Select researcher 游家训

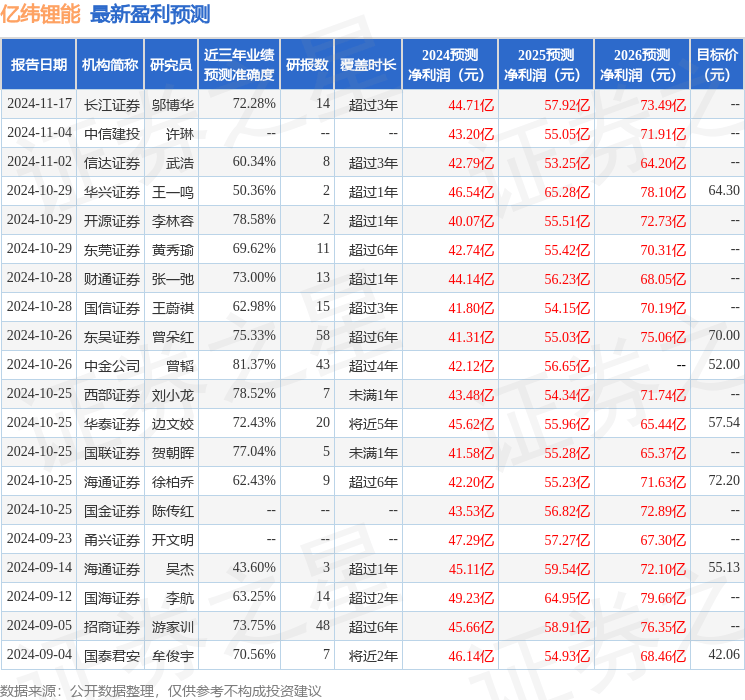point(173,627)
